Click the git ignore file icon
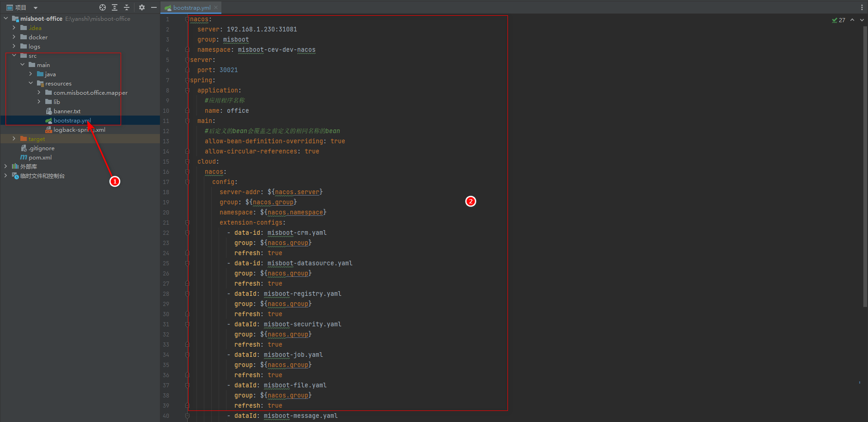This screenshot has height=422, width=868. [x=24, y=148]
